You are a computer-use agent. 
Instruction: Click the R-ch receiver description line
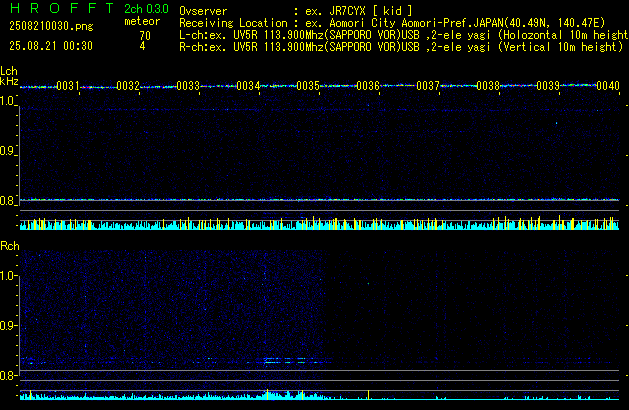(x=401, y=47)
